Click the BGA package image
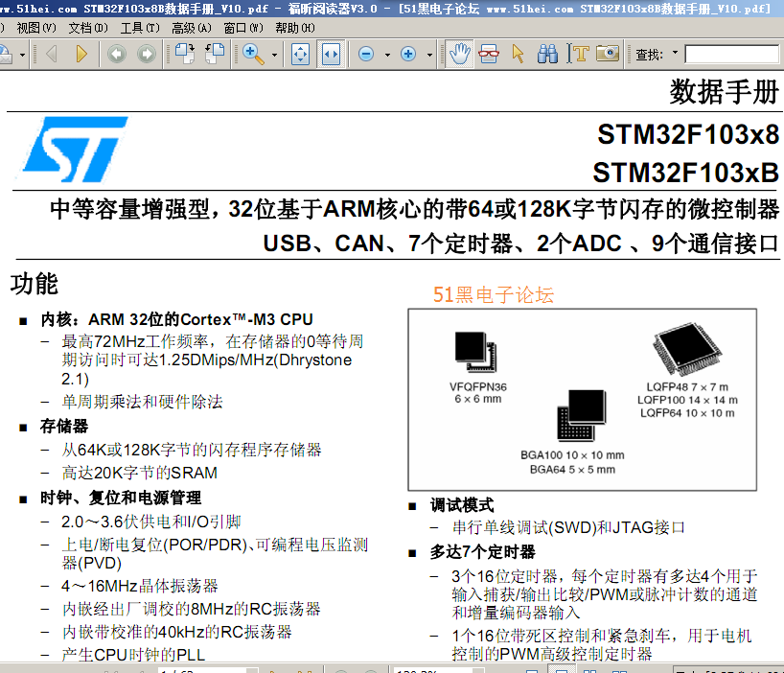Screen dimensions: 784x673 coord(582,415)
